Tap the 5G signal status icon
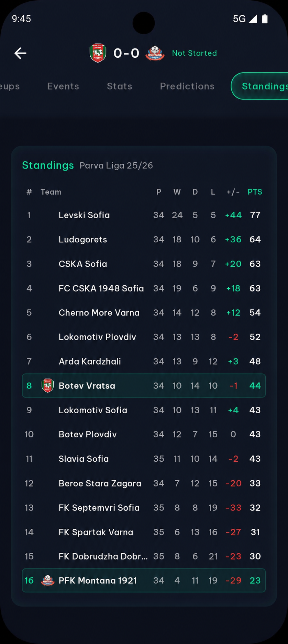 (x=245, y=19)
